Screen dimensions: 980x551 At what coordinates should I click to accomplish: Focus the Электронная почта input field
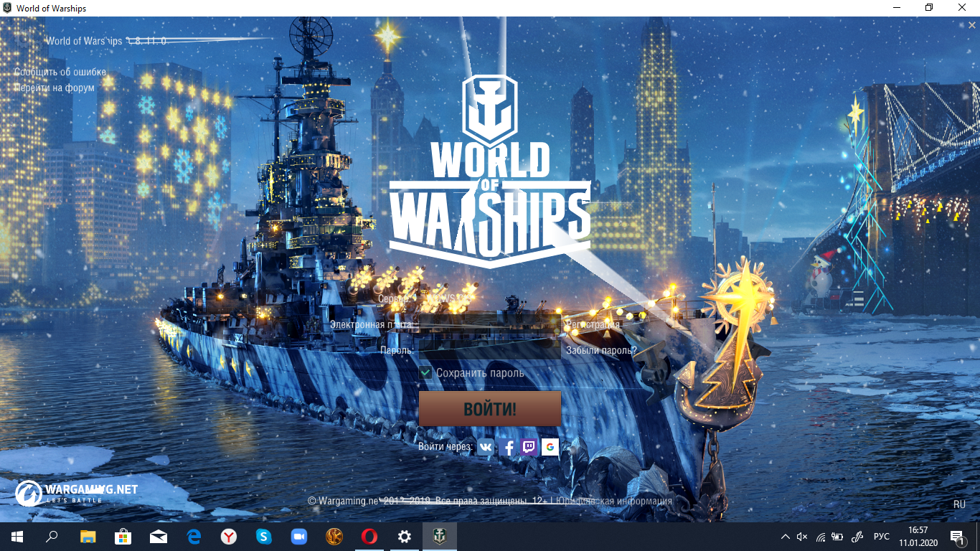(x=490, y=324)
